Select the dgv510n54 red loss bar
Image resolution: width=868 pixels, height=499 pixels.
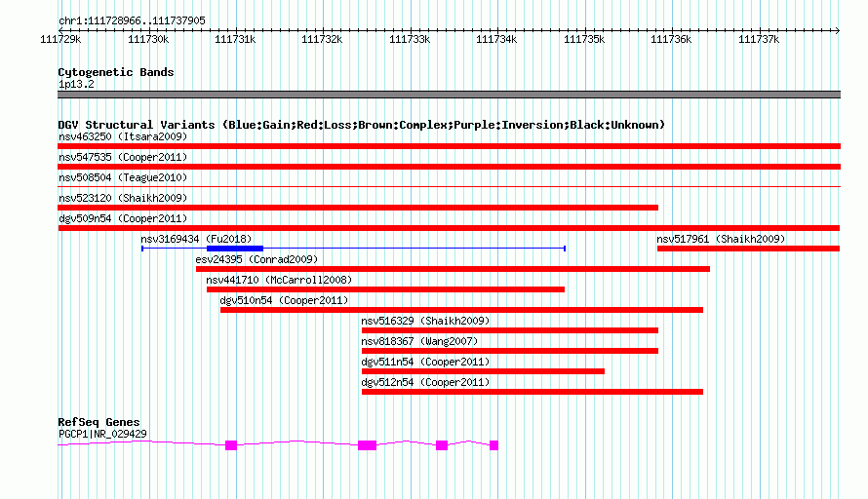click(x=461, y=310)
